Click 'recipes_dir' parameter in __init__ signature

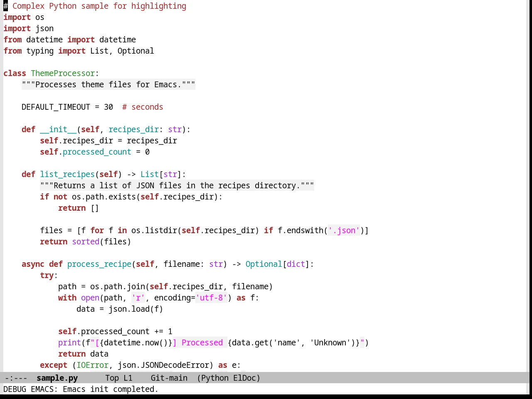coord(133,129)
